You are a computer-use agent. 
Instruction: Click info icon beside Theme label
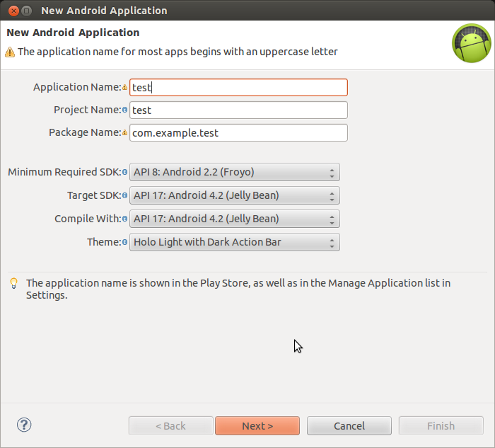(125, 242)
